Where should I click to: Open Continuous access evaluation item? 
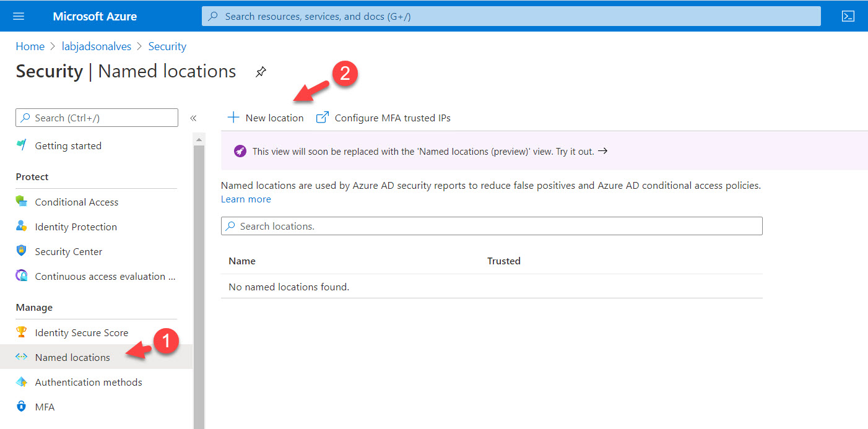100,276
